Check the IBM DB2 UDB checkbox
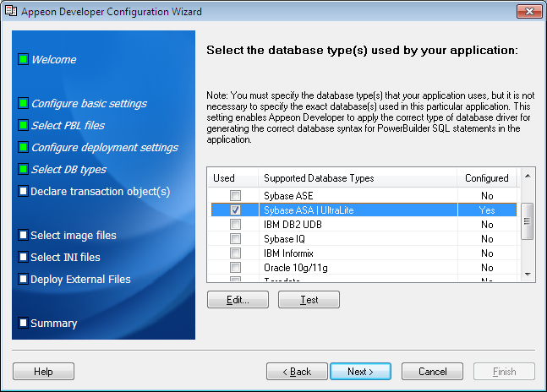This screenshot has height=392, width=547. pos(236,224)
